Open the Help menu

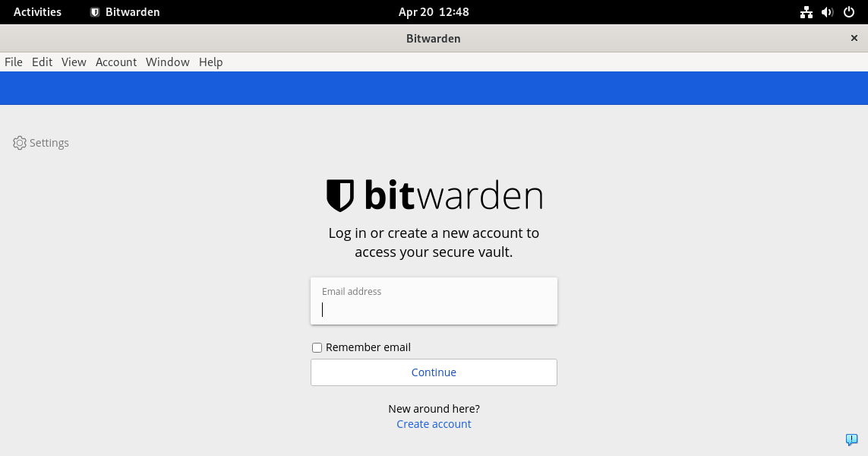click(210, 62)
